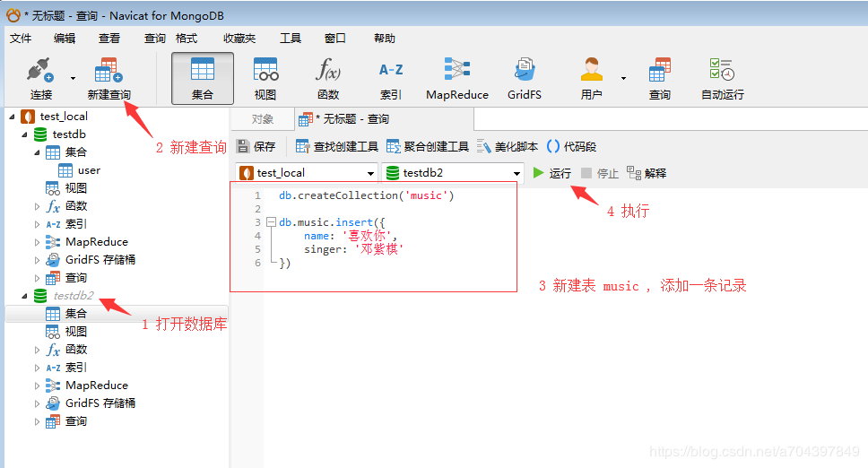Switch to the Objects (对象) tab
The image size is (868, 468).
click(263, 119)
